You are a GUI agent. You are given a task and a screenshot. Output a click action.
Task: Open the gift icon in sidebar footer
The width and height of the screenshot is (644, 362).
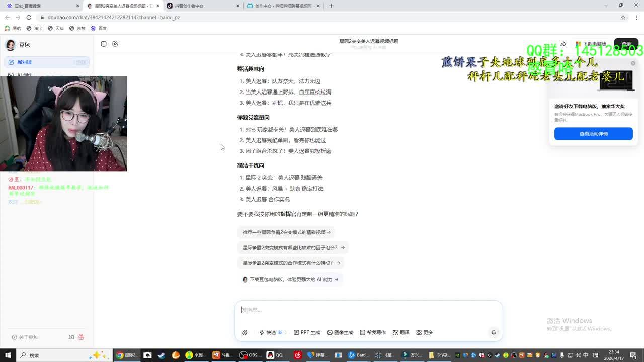click(82, 337)
